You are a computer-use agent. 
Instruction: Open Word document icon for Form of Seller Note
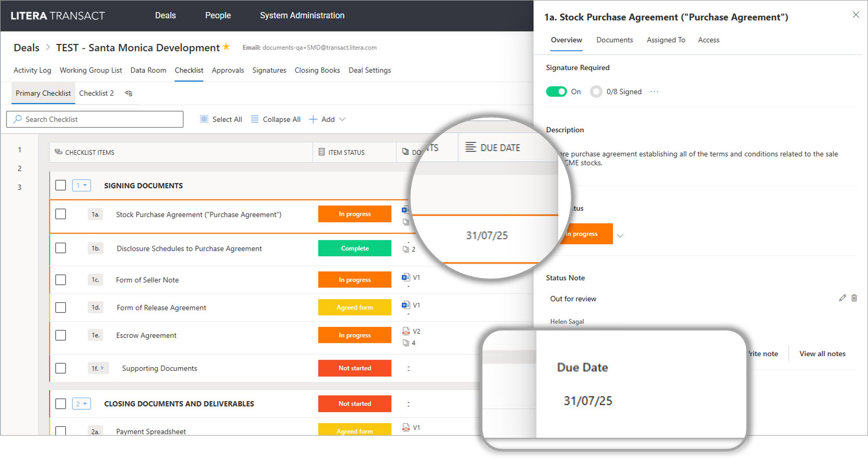[406, 277]
